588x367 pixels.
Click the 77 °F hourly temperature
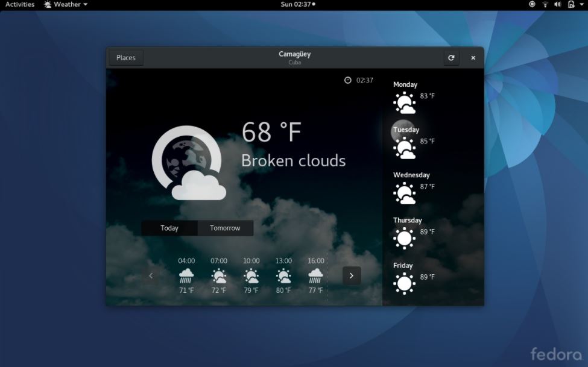(x=315, y=290)
